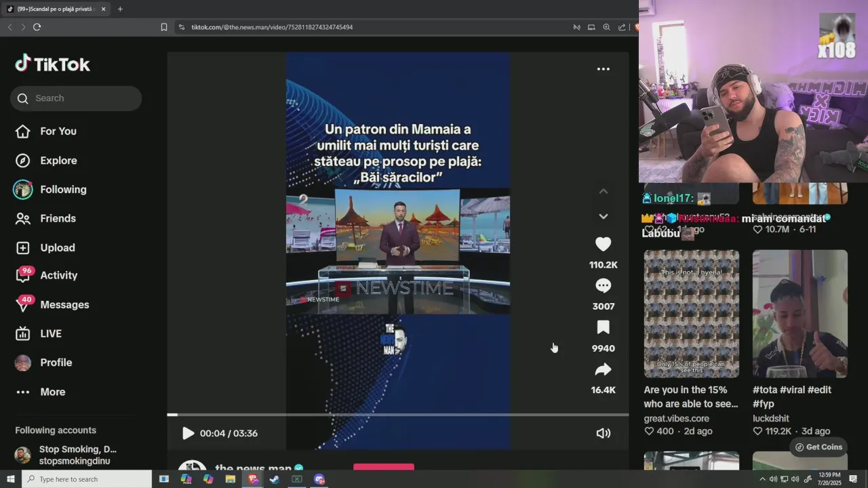Click the TikTok logo
Viewport: 868px width, 488px height.
[52, 64]
